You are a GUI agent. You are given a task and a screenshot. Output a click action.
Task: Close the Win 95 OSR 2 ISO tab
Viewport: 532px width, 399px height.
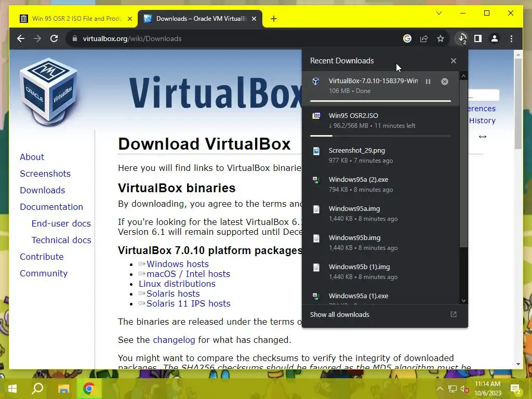point(129,19)
